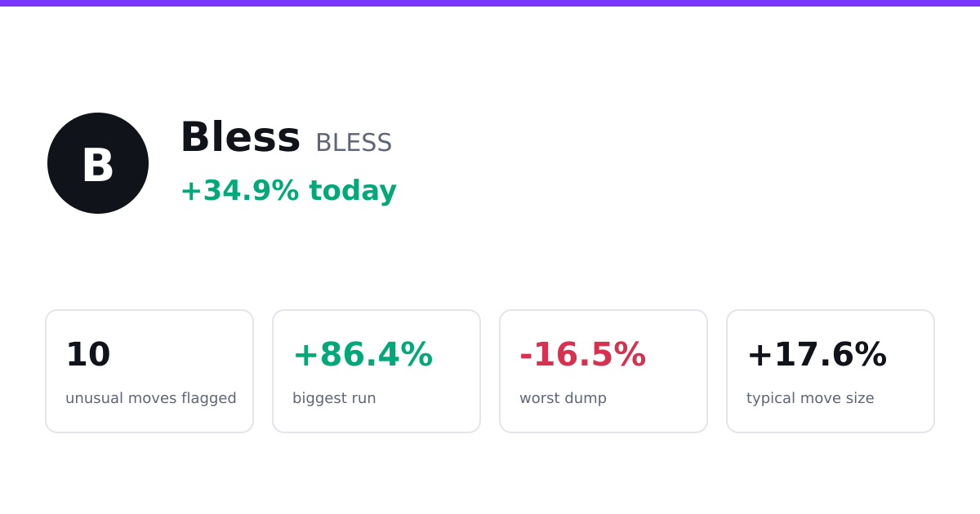
Task: Select the 'unusual moves flagged' label
Action: pyautogui.click(x=151, y=398)
